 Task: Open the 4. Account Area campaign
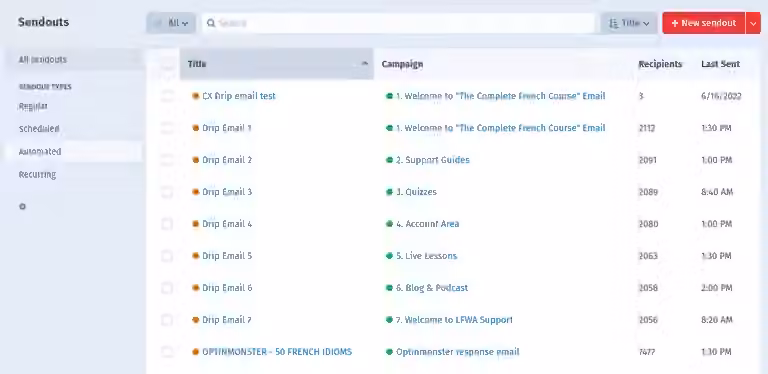(428, 224)
